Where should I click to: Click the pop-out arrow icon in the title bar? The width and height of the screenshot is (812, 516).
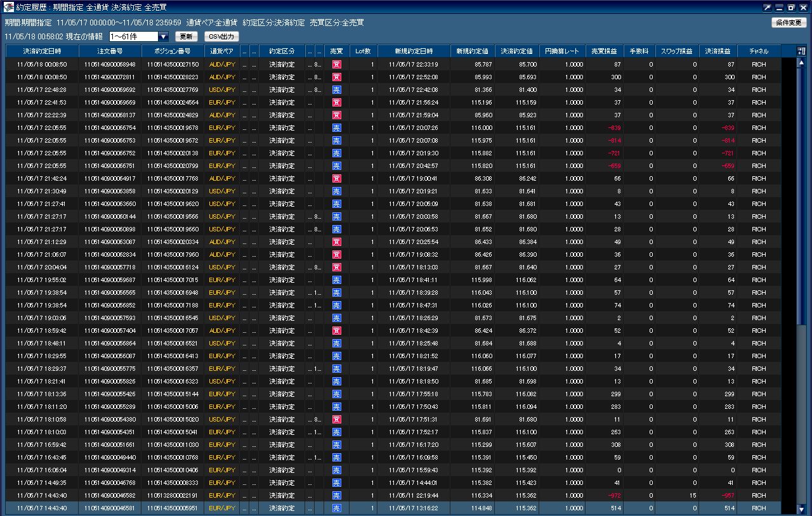[768, 8]
